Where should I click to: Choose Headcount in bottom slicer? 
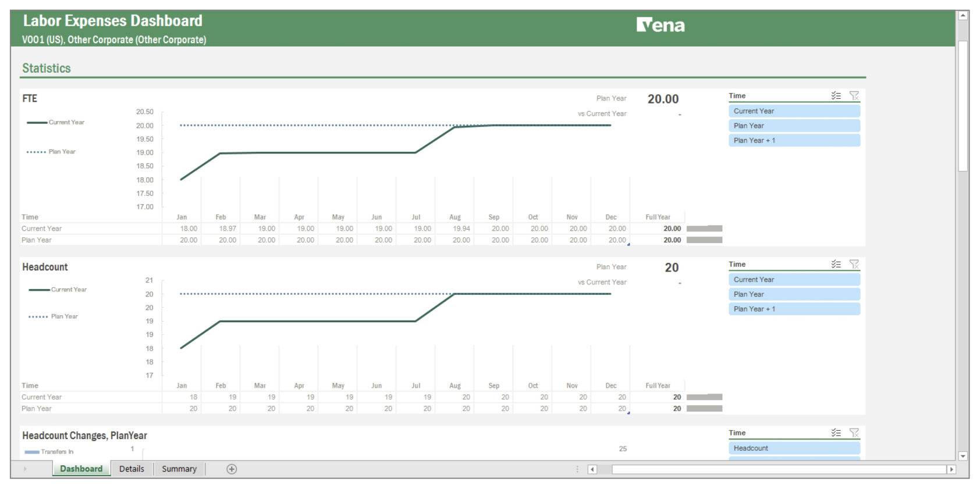pyautogui.click(x=794, y=448)
